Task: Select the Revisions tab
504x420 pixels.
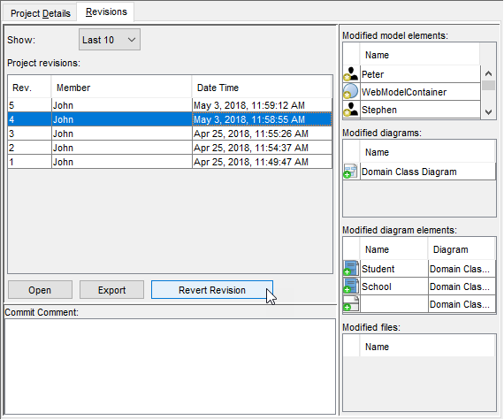Action: pyautogui.click(x=106, y=11)
